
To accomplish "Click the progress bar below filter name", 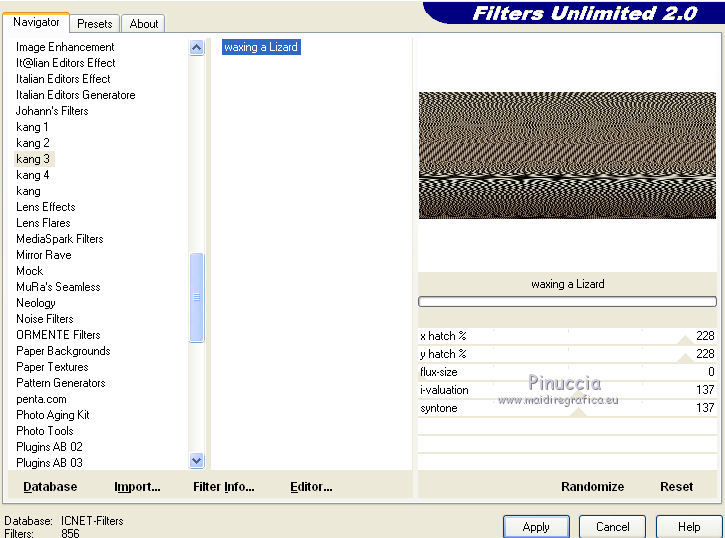I will click(567, 302).
